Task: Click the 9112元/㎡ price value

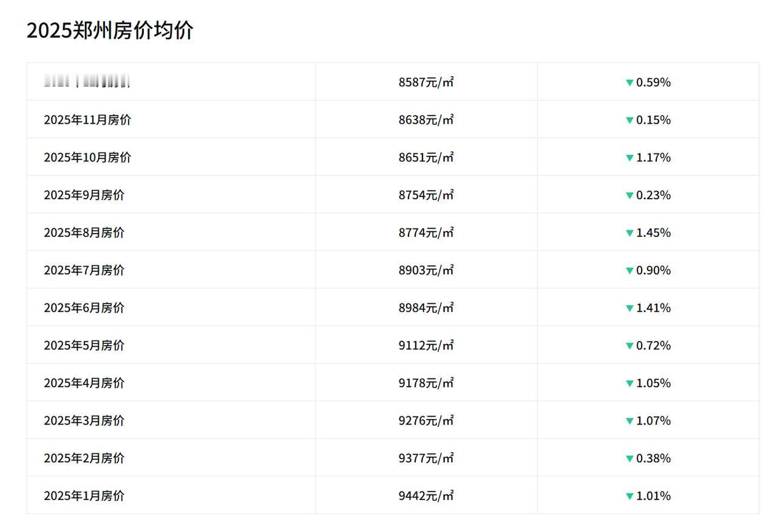Action: pos(426,346)
